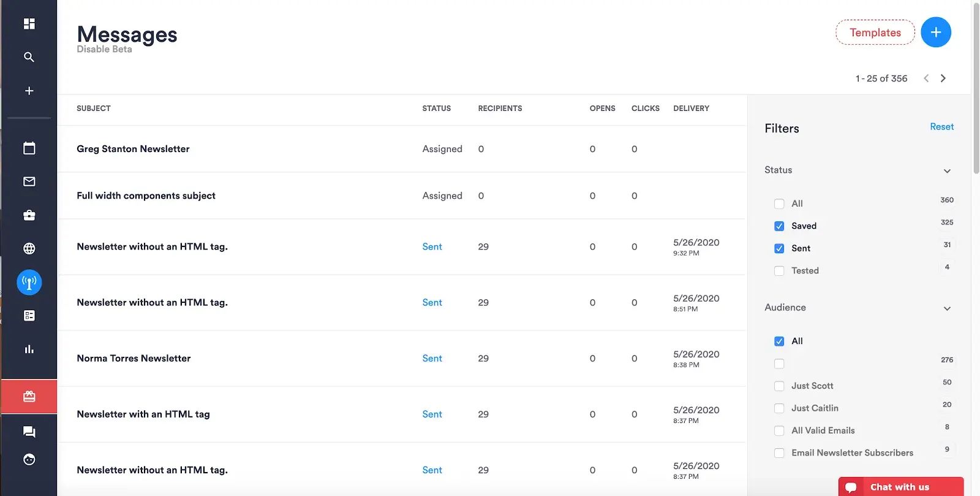Open the chat bubbles icon in sidebar
980x496 pixels.
click(29, 432)
